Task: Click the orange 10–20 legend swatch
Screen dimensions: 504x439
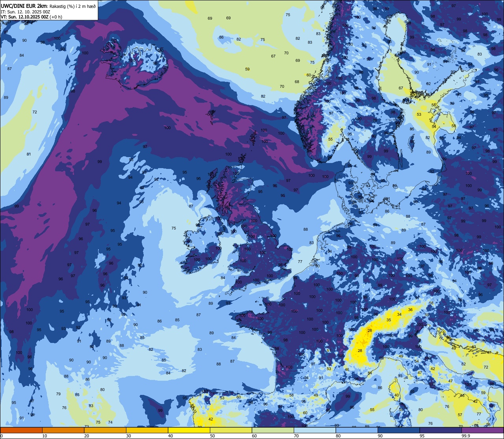Action: click(x=63, y=430)
